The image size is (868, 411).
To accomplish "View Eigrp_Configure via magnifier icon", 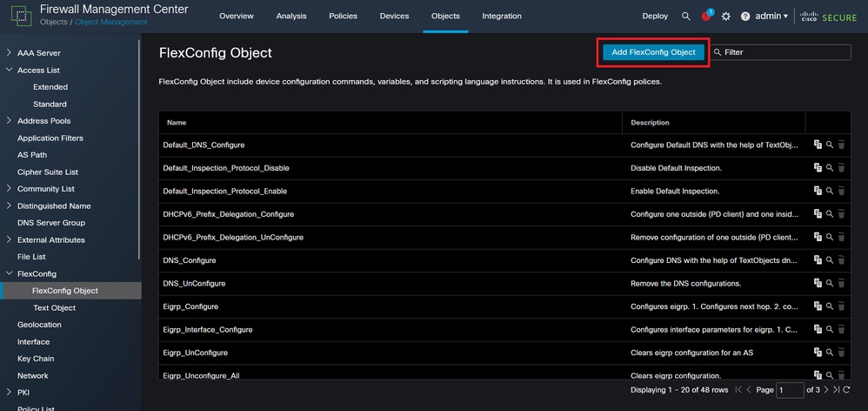I will click(x=829, y=307).
